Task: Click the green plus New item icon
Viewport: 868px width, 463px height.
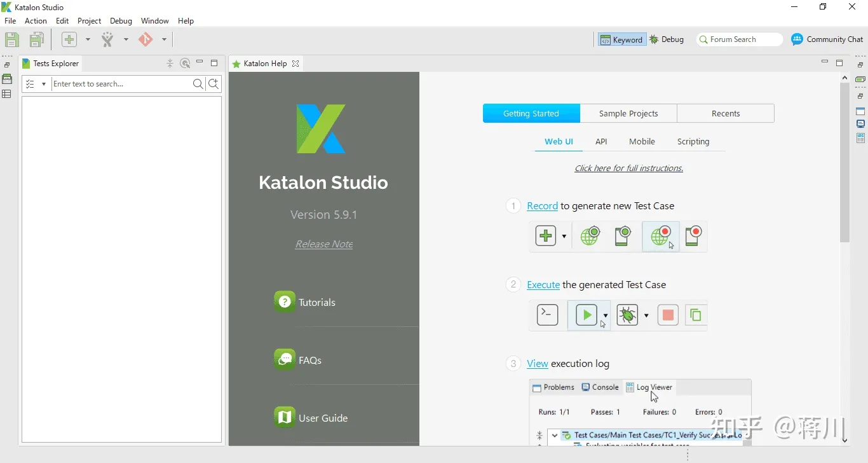Action: tap(69, 39)
